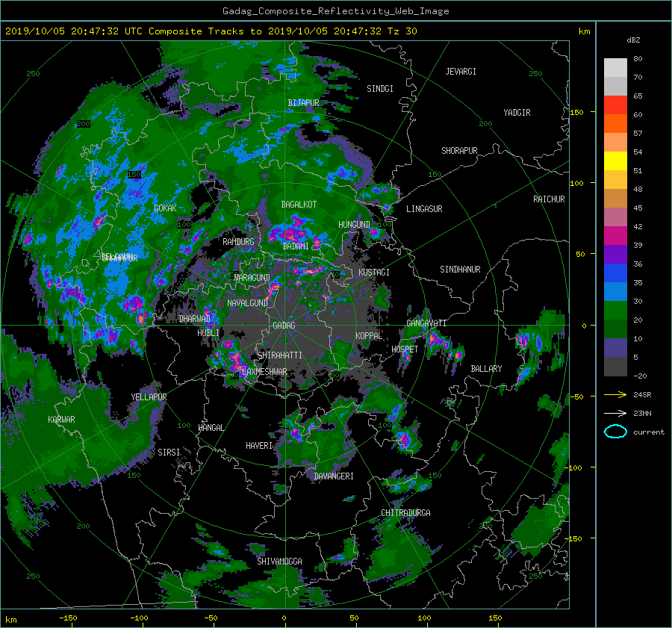The width and height of the screenshot is (672, 628).
Task: Click the LINGASUR city label
Action: click(424, 209)
